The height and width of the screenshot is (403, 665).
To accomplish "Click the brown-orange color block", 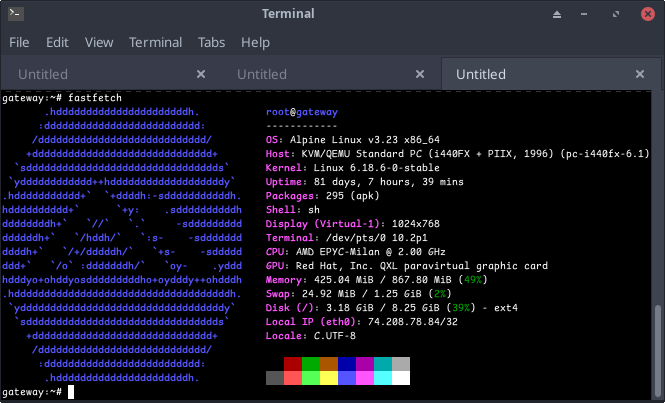I will 329,364.
